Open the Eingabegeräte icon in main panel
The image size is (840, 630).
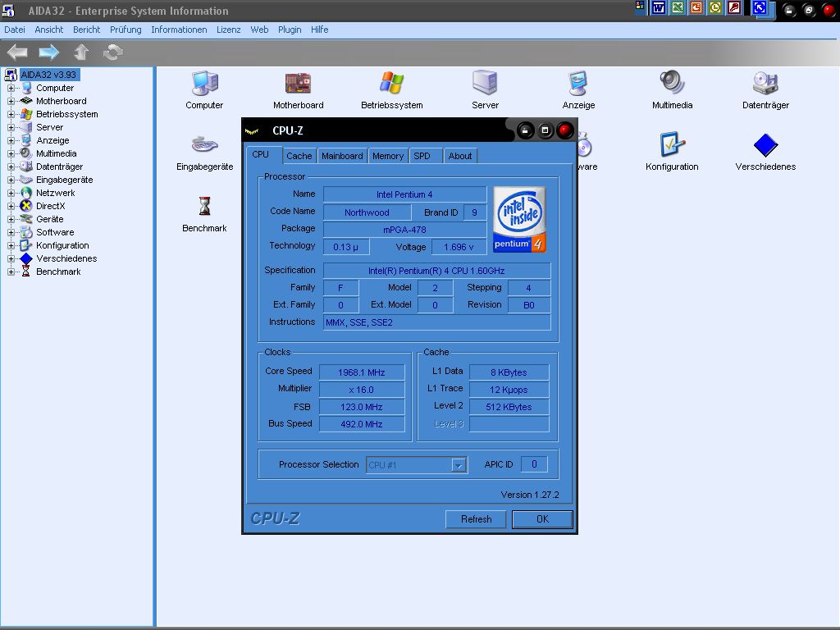pyautogui.click(x=204, y=144)
